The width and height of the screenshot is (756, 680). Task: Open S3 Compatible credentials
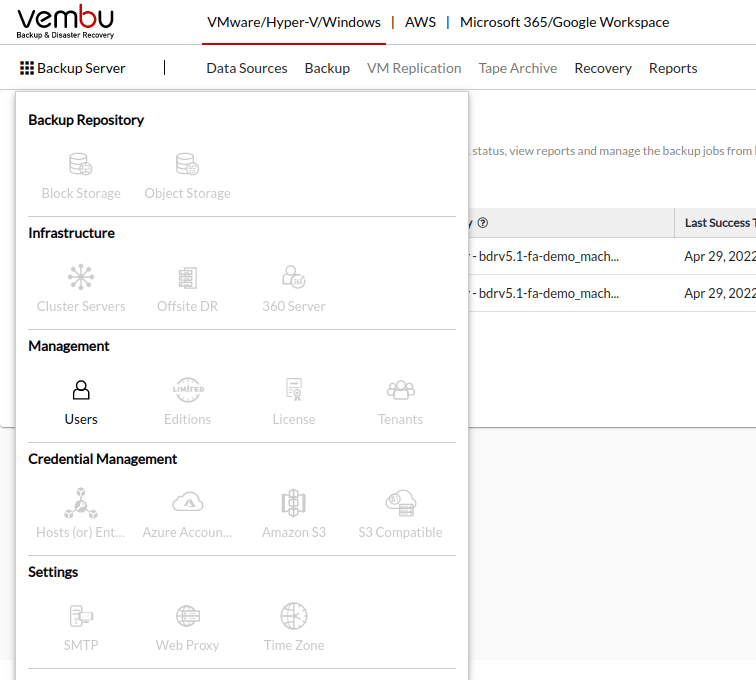tap(400, 515)
